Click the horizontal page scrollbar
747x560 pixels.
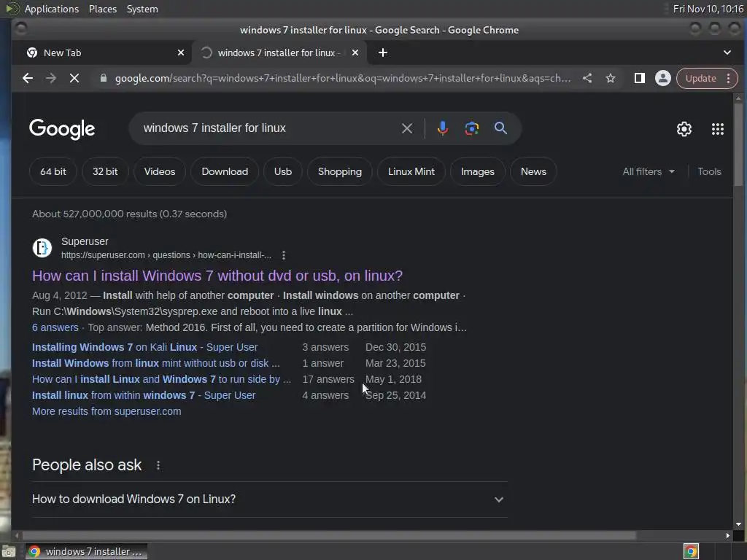tap(329, 536)
